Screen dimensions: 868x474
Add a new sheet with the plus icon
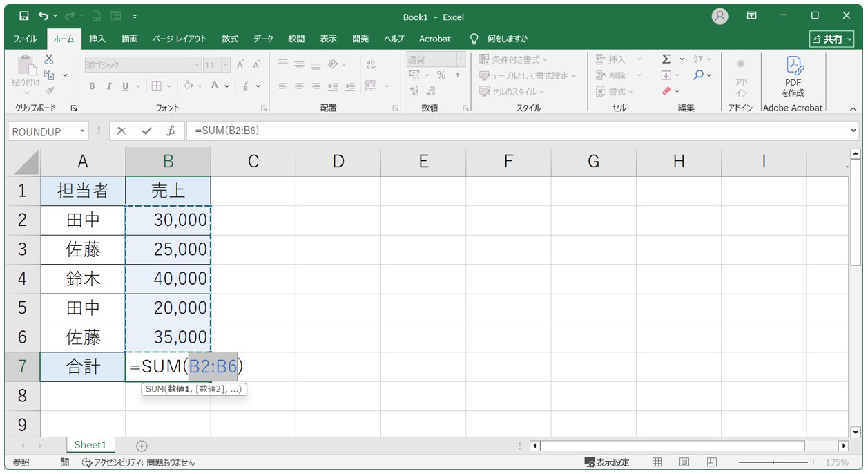142,446
